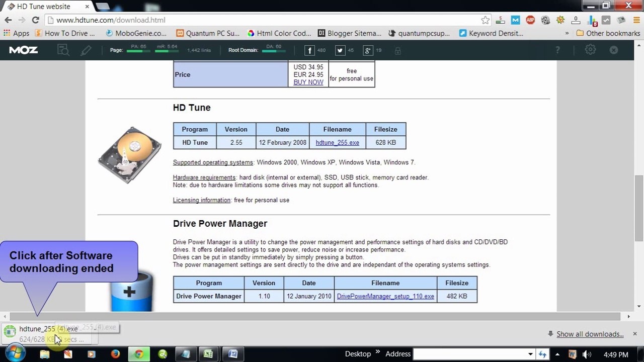Click the 12 February 2008 date cell
The image size is (644, 362).
(282, 143)
